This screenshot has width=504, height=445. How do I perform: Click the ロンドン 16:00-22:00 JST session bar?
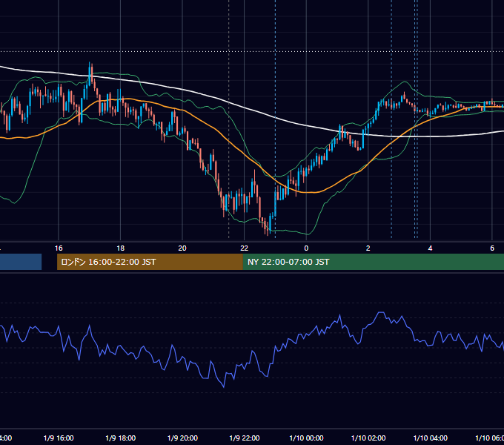[x=150, y=262]
